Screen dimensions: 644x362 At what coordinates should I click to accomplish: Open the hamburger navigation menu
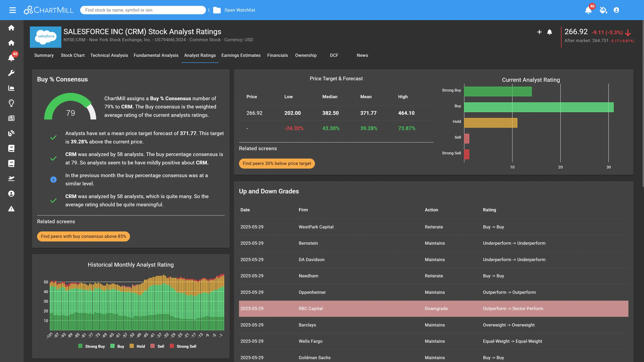(x=13, y=10)
